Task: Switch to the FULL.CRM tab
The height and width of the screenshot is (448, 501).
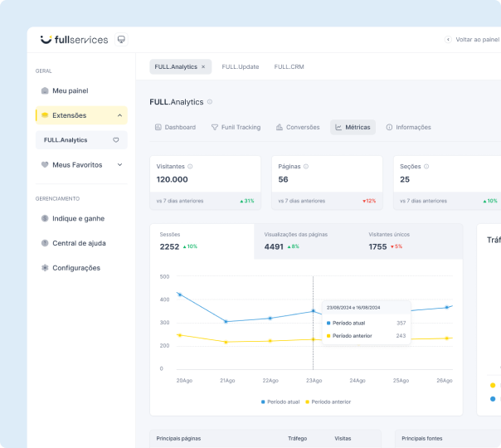Action: click(289, 66)
